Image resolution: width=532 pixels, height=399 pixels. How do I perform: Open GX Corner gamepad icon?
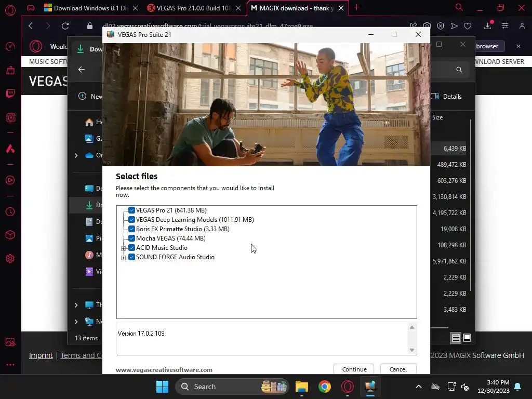coord(31,8)
